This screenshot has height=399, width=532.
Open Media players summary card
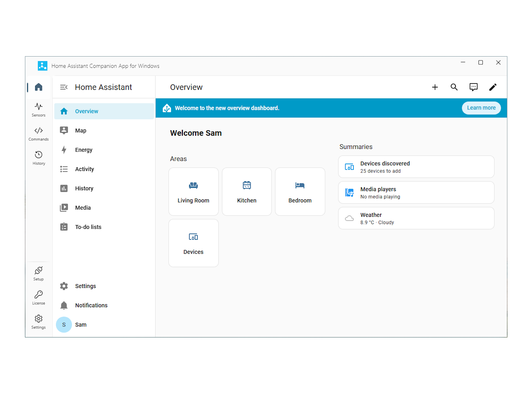[x=416, y=193]
